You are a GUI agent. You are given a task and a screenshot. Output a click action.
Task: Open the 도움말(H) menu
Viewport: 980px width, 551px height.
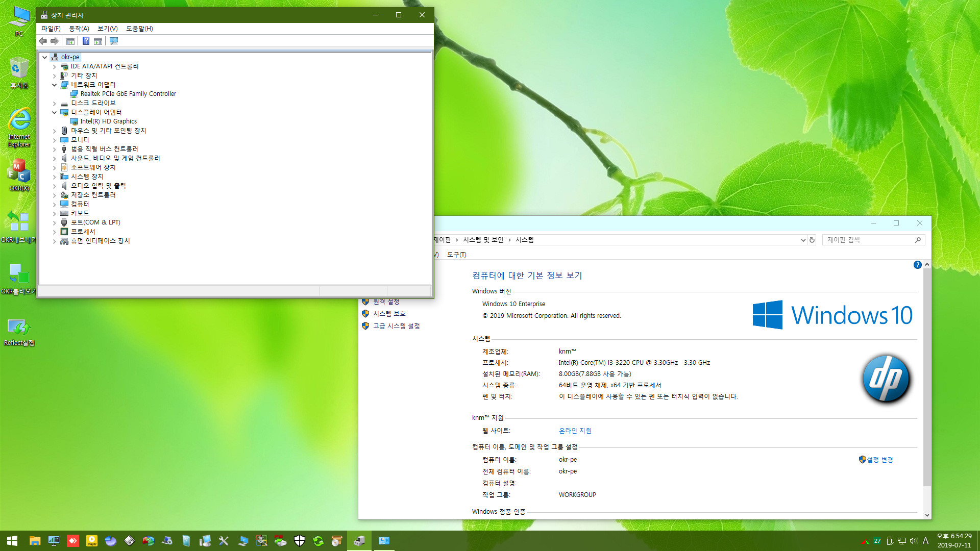click(x=139, y=29)
